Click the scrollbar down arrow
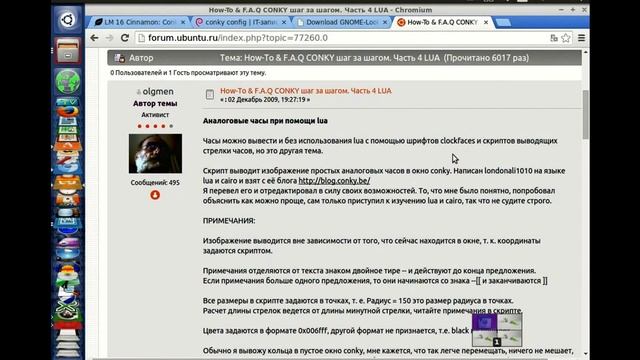 (586, 353)
